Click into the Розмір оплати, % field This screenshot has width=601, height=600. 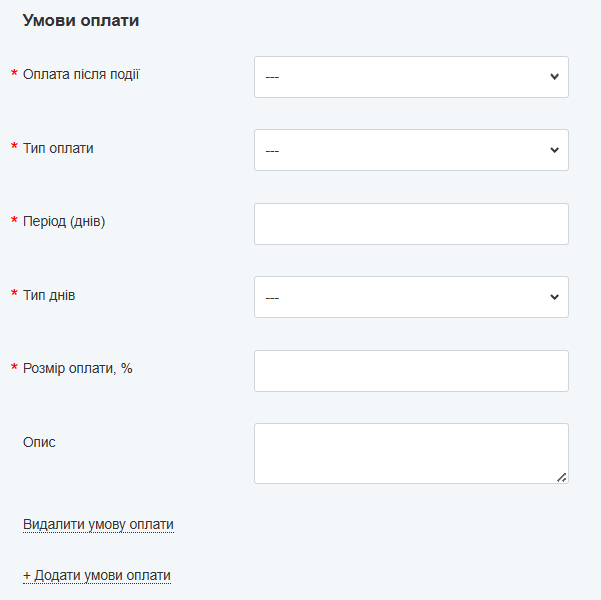tap(411, 371)
